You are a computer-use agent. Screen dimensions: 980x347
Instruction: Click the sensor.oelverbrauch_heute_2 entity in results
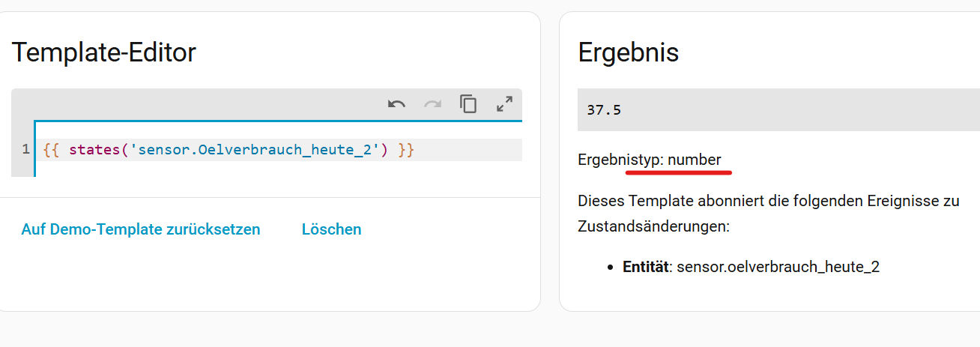[777, 267]
